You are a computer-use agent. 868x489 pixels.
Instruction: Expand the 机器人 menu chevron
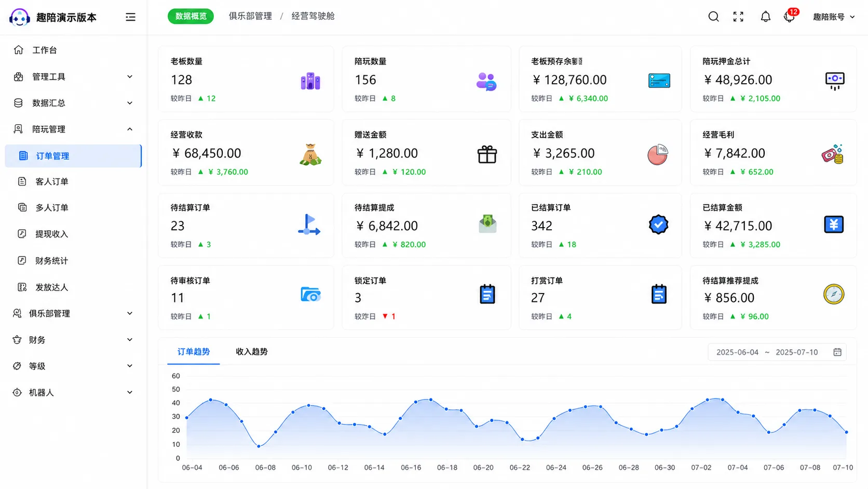coord(130,392)
